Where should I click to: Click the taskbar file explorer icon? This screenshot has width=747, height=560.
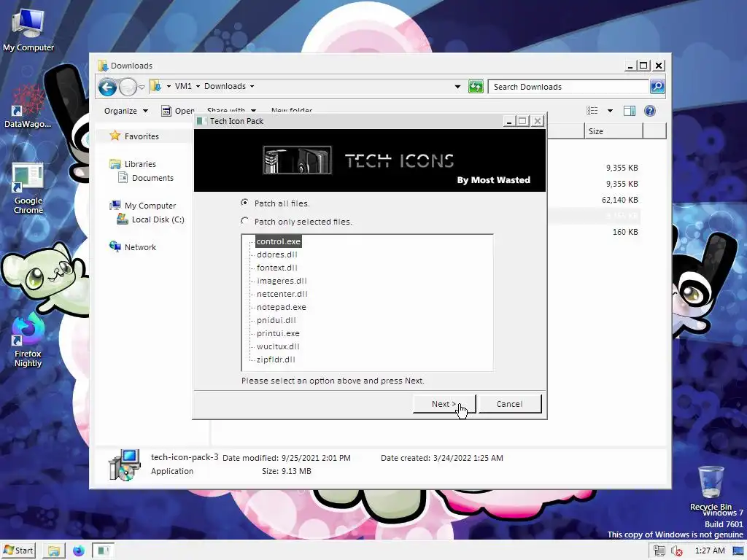tap(53, 551)
